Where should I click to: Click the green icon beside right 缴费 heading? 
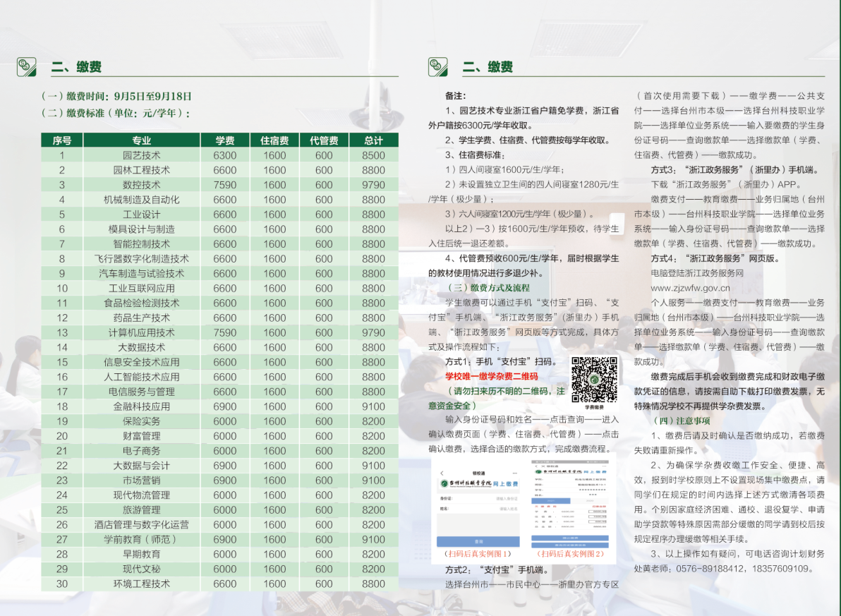pos(438,67)
